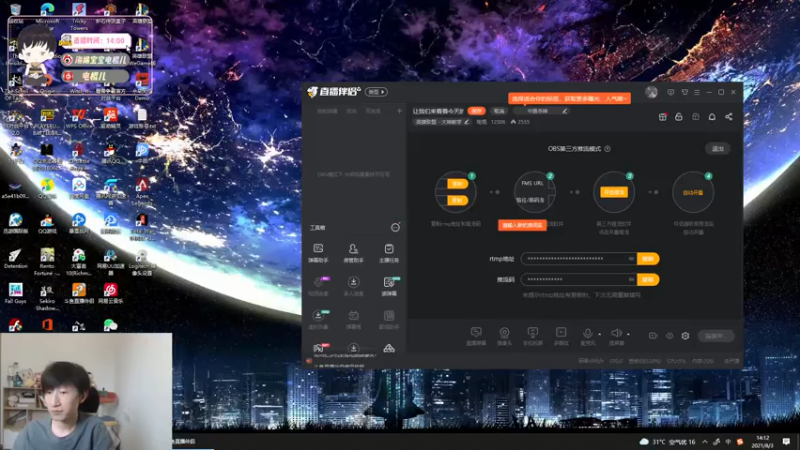The image size is (800, 450).
Task: Switch to the first scene tab in left panel
Action: point(327,111)
